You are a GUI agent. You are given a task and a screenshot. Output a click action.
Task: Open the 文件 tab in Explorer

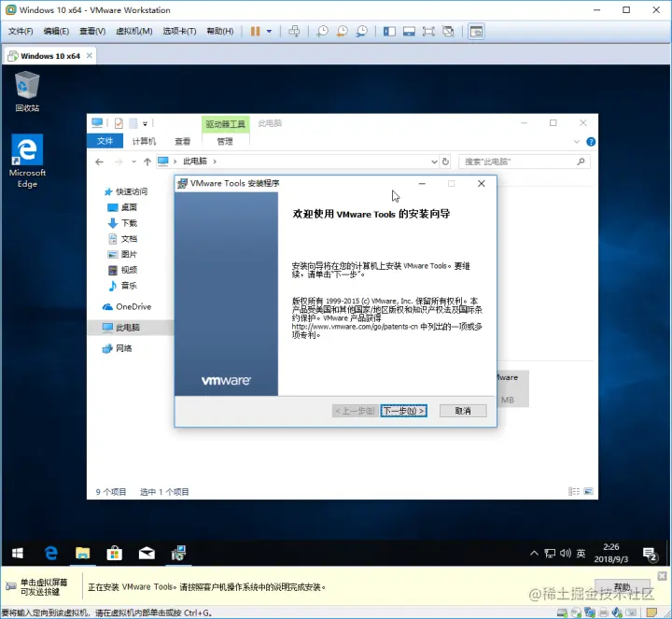pos(105,141)
